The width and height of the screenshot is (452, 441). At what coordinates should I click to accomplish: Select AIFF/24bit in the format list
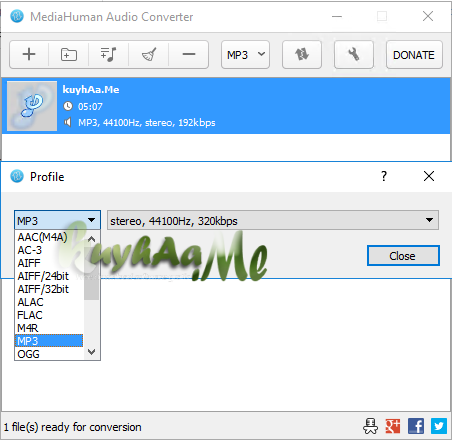point(43,276)
